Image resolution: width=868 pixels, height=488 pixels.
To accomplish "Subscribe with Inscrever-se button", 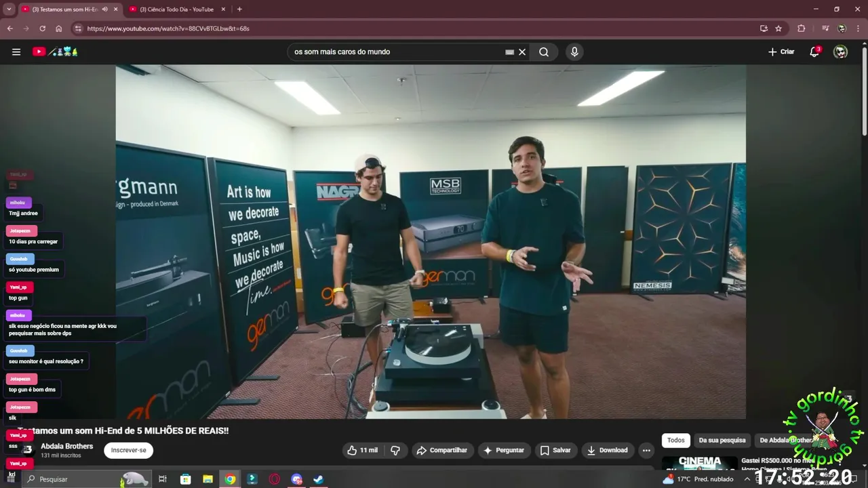I will point(128,450).
